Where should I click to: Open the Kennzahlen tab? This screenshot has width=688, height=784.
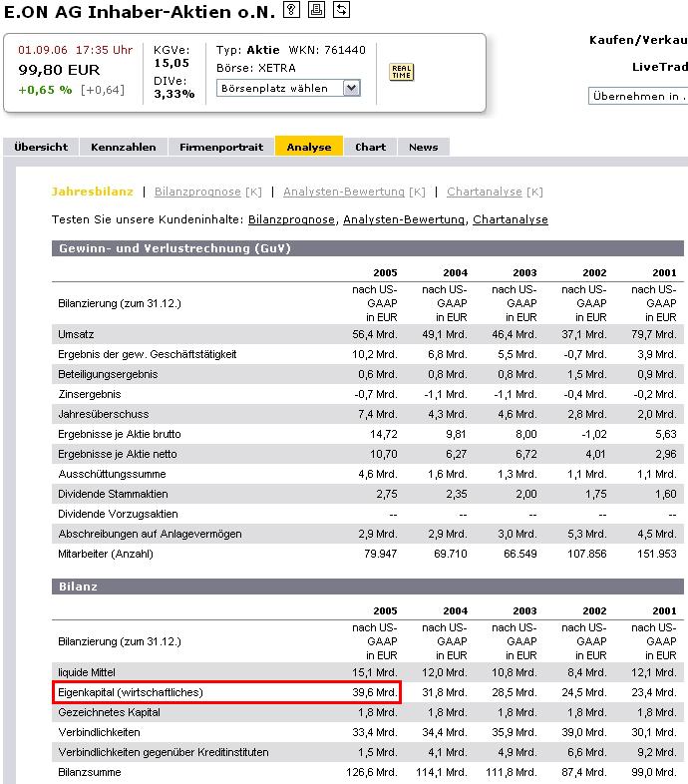tap(124, 147)
